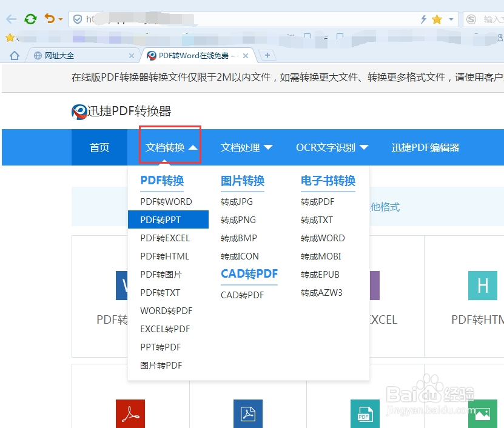Screen dimensions: 504x428
Task: Click inside the browser address bar
Action: click(x=243, y=19)
